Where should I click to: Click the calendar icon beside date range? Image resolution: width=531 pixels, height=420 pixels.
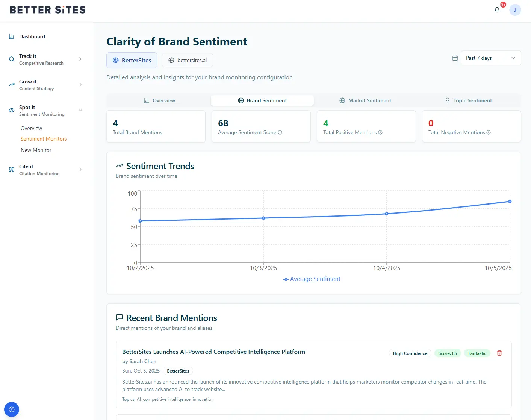455,58
